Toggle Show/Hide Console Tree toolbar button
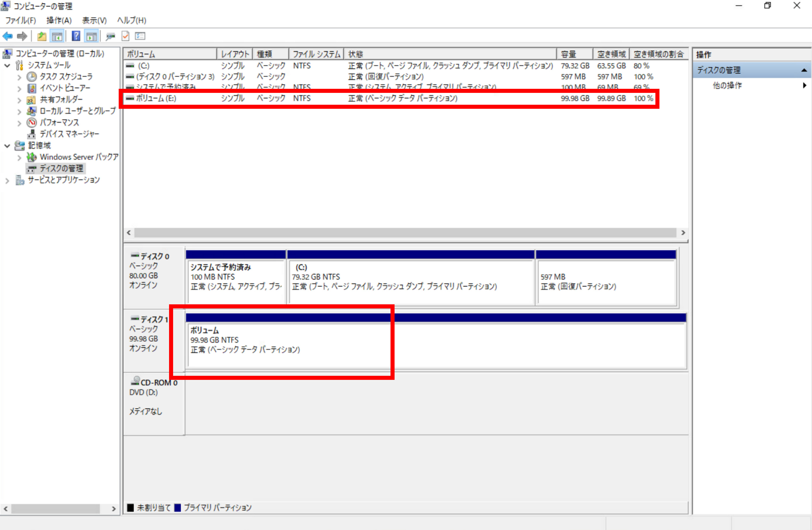Image resolution: width=812 pixels, height=530 pixels. click(x=57, y=36)
